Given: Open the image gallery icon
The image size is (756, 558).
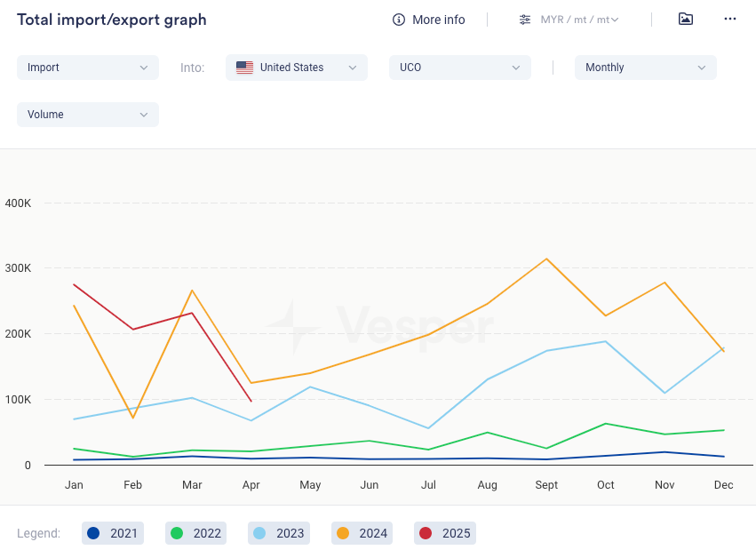Looking at the screenshot, I should coord(686,19).
